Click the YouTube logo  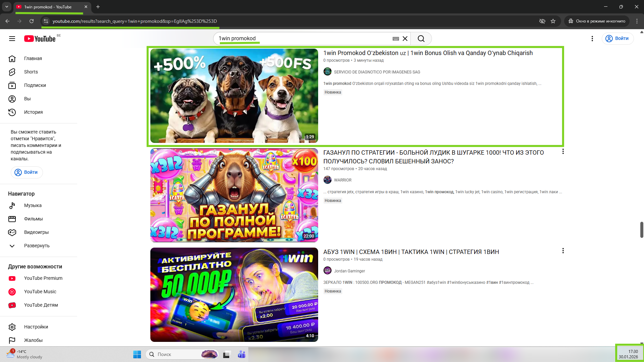40,39
